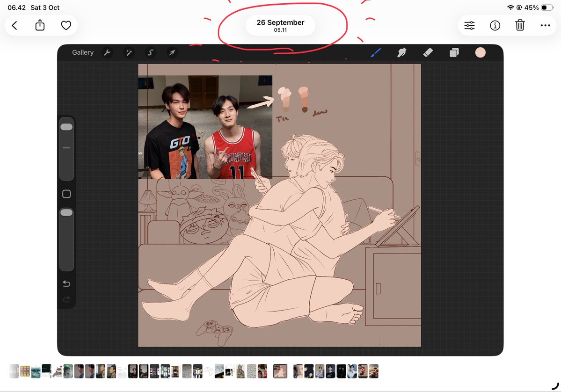Open the photo edit adjustments sliders icon

click(469, 25)
